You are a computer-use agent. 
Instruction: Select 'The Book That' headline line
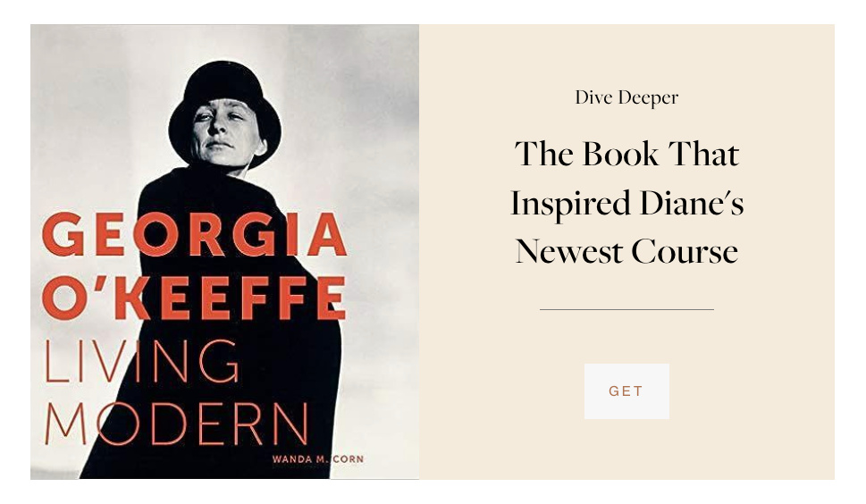626,154
